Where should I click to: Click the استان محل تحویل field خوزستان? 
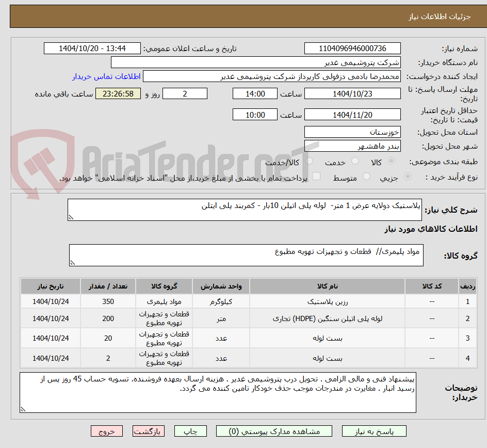coord(352,132)
